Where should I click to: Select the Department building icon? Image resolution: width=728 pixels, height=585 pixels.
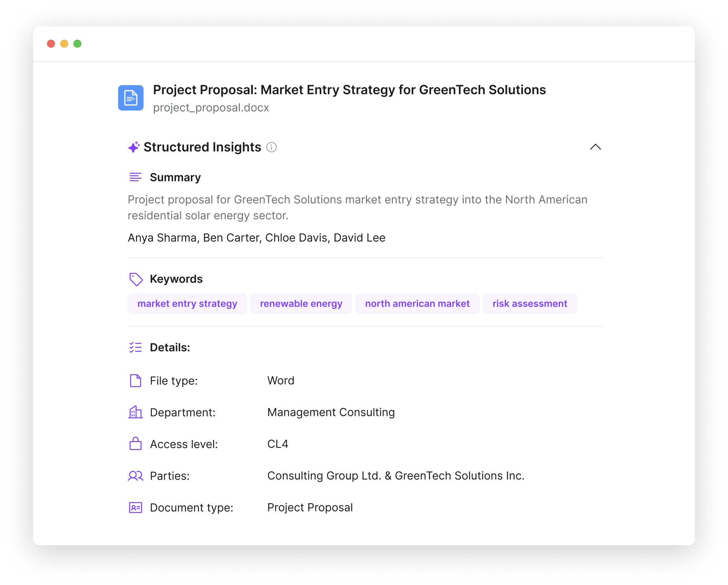[136, 412]
